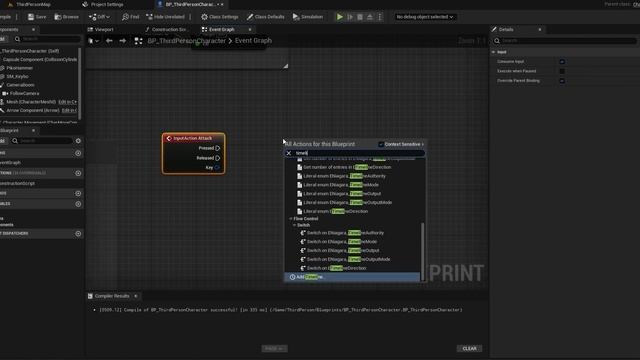The width and height of the screenshot is (640, 360).
Task: Add new variable with plus icon
Action: tap(78, 204)
